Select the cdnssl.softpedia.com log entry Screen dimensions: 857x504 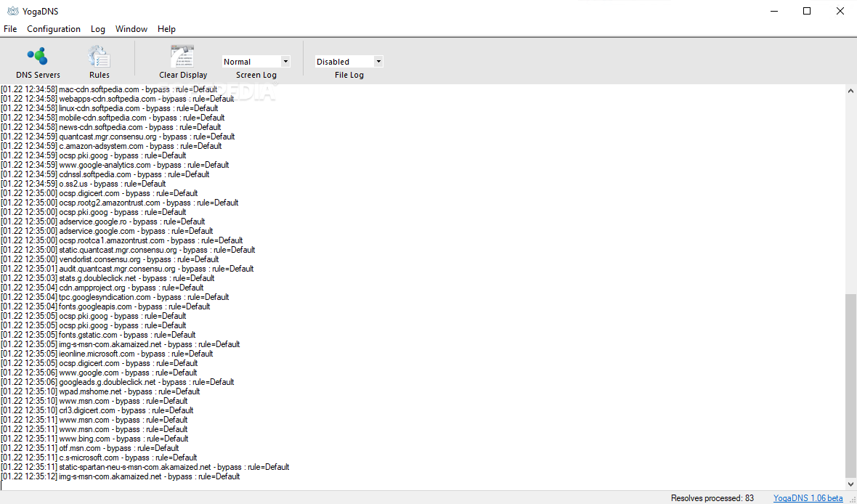click(105, 174)
